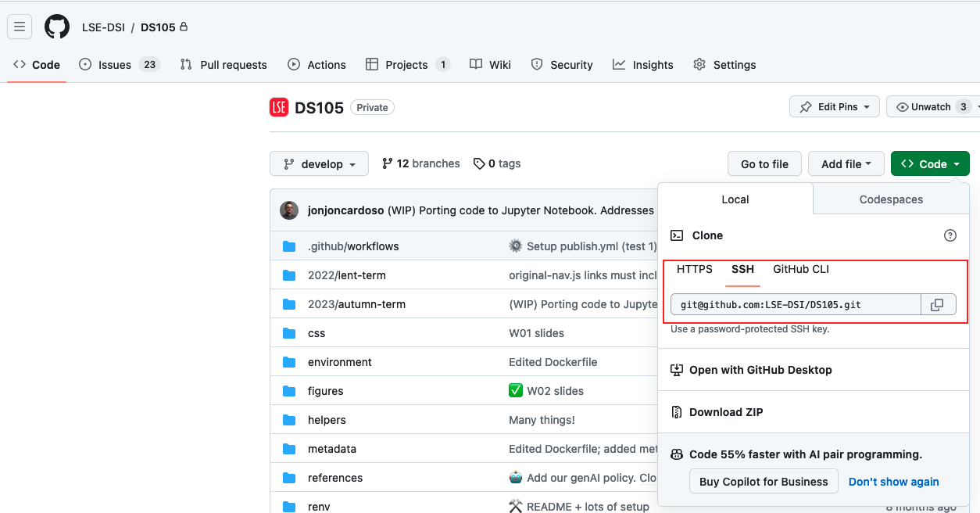The width and height of the screenshot is (980, 513).
Task: Click 'Add our genAI policy' commit message
Action: coord(583,478)
